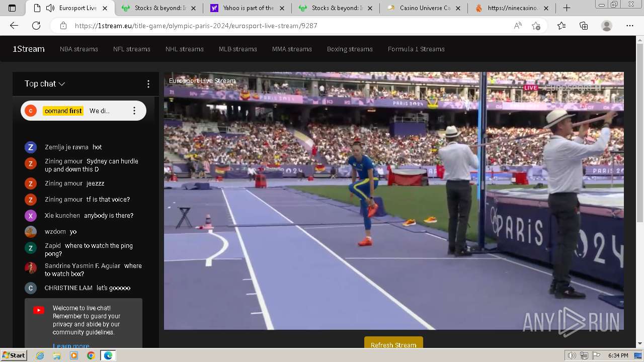Open tab actions menu

12,8
